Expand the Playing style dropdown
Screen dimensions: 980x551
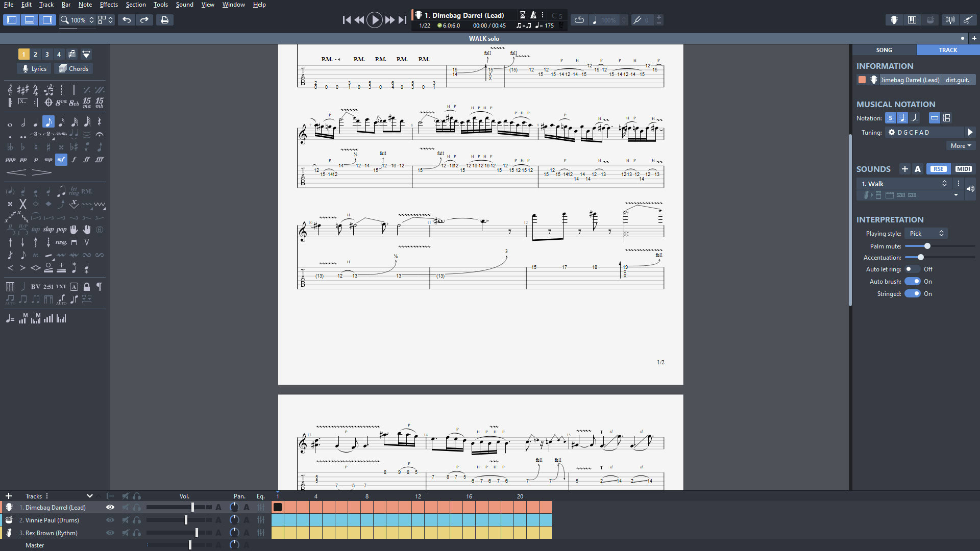point(925,234)
